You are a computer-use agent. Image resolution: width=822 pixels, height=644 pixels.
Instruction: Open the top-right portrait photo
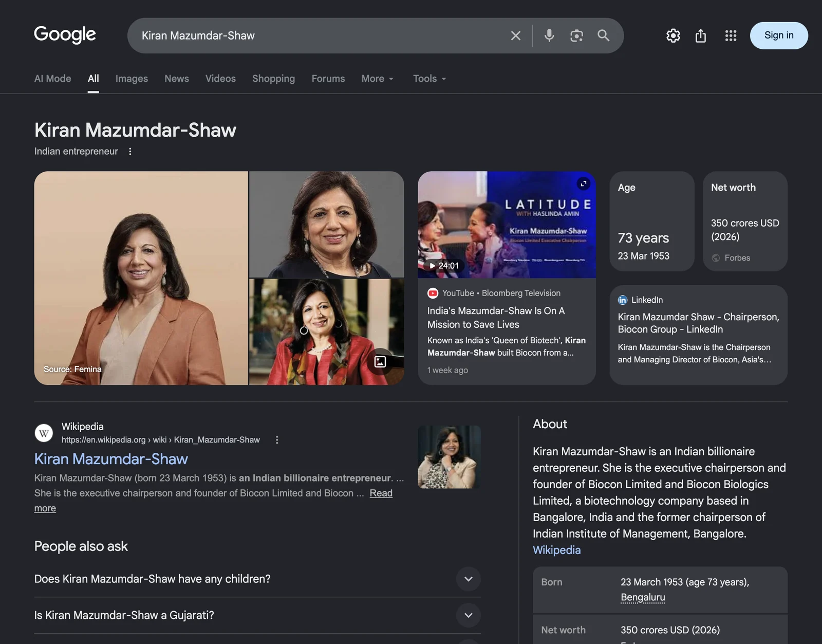pos(327,225)
